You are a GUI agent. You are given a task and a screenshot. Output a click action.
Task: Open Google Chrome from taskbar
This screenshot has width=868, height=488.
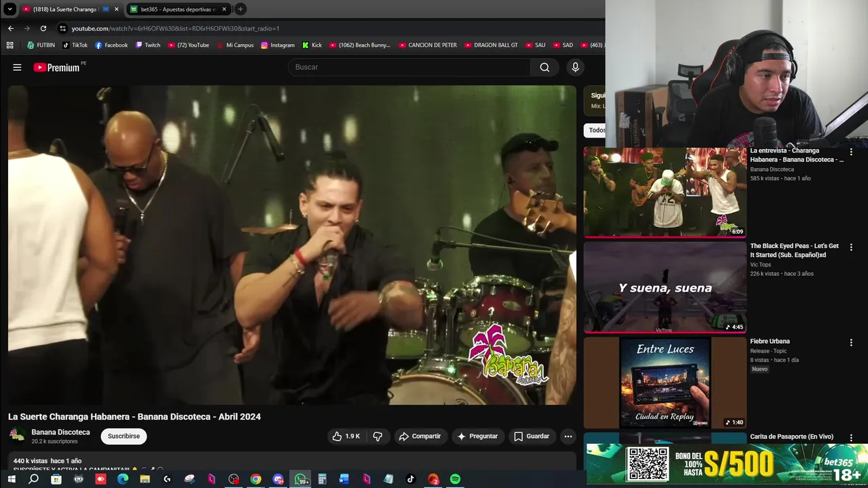(x=256, y=479)
